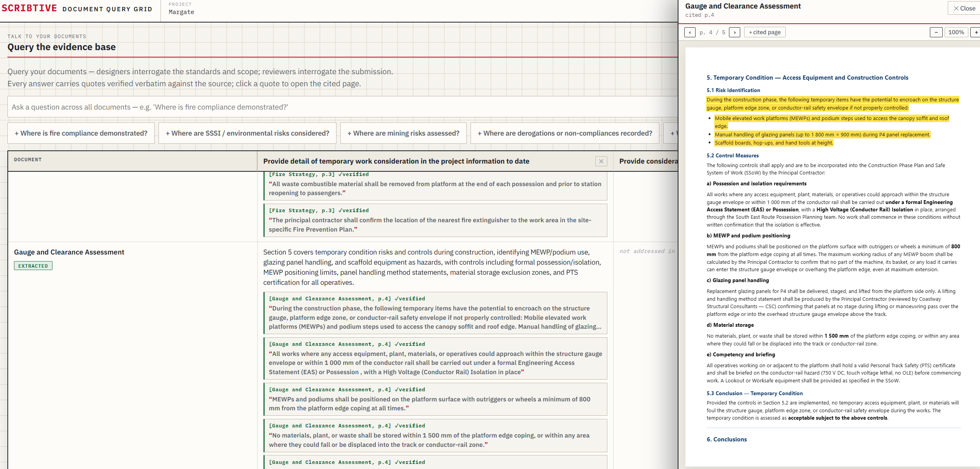The image size is (980, 469).
Task: Open quote starting 'During the construction phase'
Action: [435, 313]
